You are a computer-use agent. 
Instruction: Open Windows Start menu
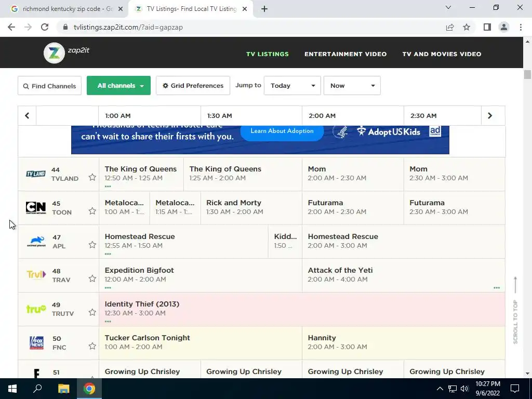12,389
